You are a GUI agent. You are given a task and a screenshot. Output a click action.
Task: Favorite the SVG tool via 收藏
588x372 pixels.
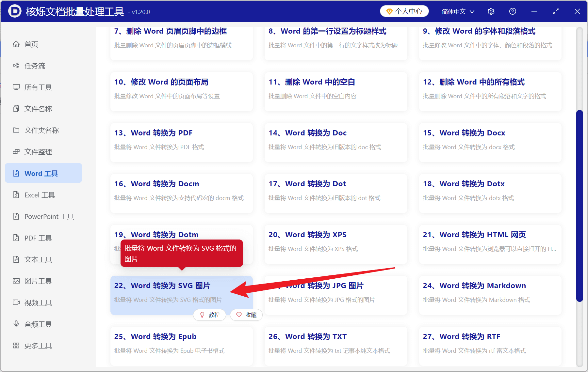pyautogui.click(x=246, y=315)
